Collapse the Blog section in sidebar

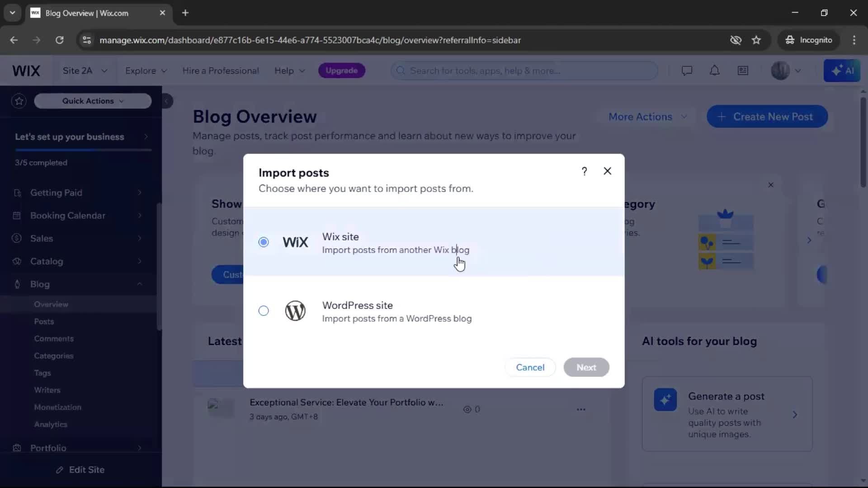click(x=78, y=284)
